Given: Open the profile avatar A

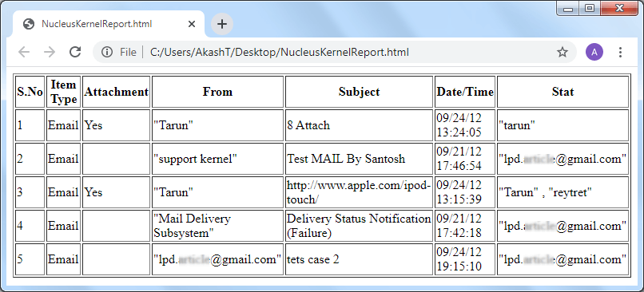Looking at the screenshot, I should (594, 52).
